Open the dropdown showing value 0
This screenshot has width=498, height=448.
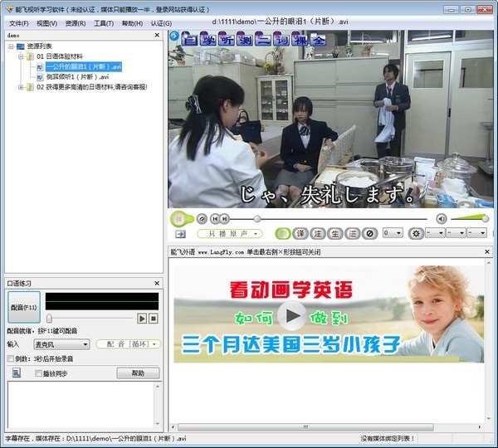point(393,233)
